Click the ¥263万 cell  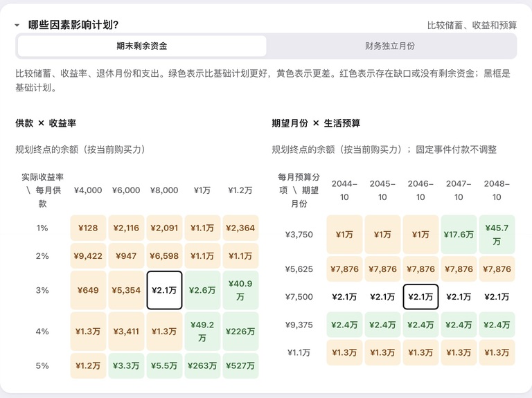tap(202, 365)
